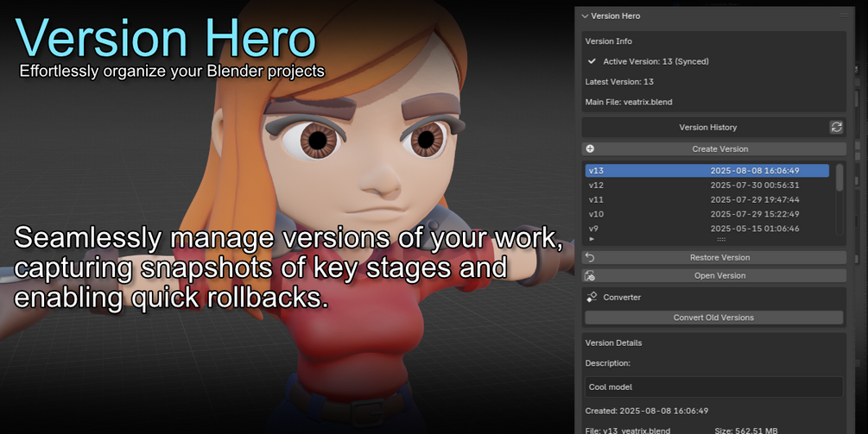
Task: Collapse the Version Hero panel chevron
Action: [x=585, y=16]
